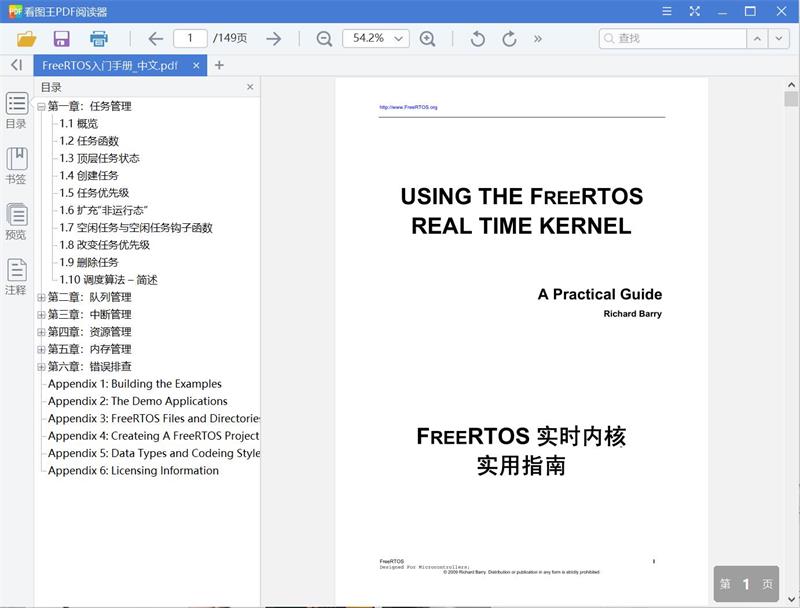Go to next page arrow
Viewport: 800px width, 608px height.
tap(273, 39)
